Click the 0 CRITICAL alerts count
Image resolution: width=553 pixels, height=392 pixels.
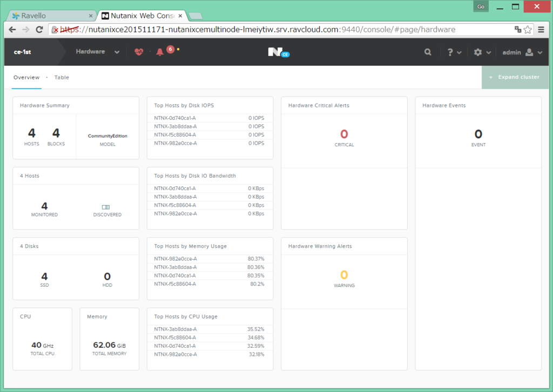(344, 134)
